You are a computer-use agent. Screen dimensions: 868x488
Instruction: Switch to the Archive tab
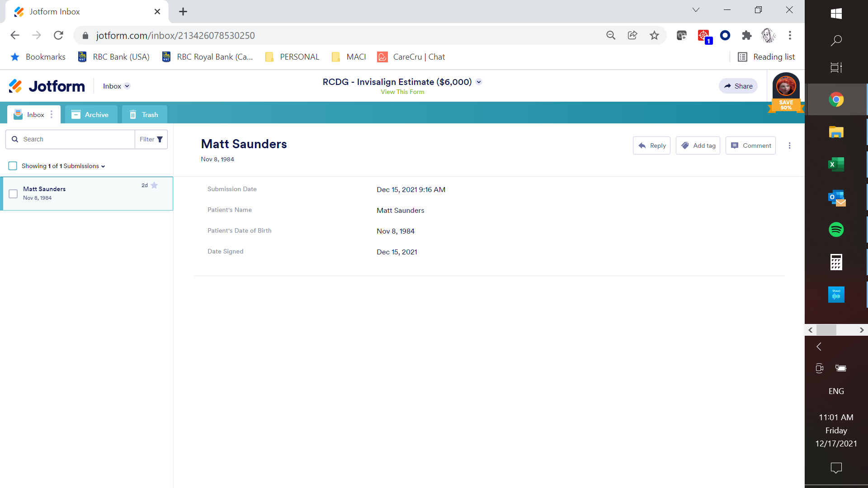tap(91, 114)
